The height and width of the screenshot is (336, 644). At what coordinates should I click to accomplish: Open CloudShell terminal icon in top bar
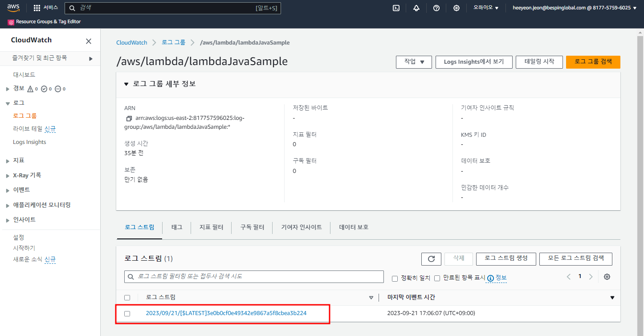396,8
